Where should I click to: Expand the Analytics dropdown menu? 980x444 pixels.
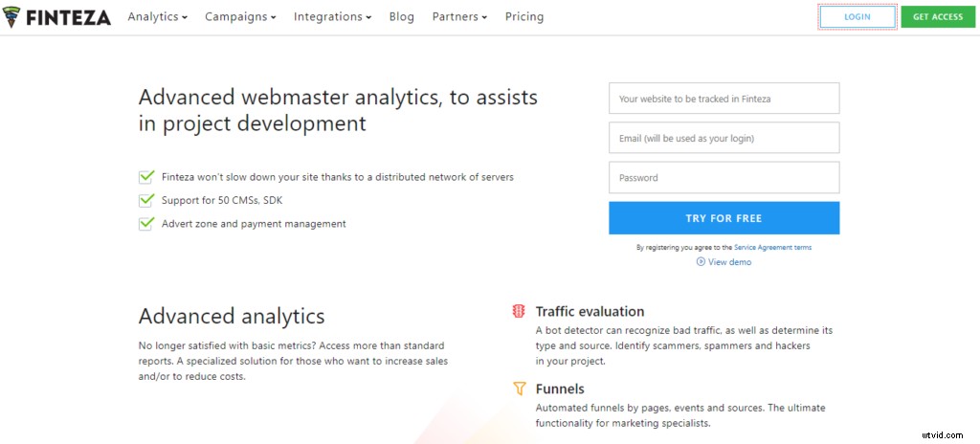pyautogui.click(x=158, y=17)
